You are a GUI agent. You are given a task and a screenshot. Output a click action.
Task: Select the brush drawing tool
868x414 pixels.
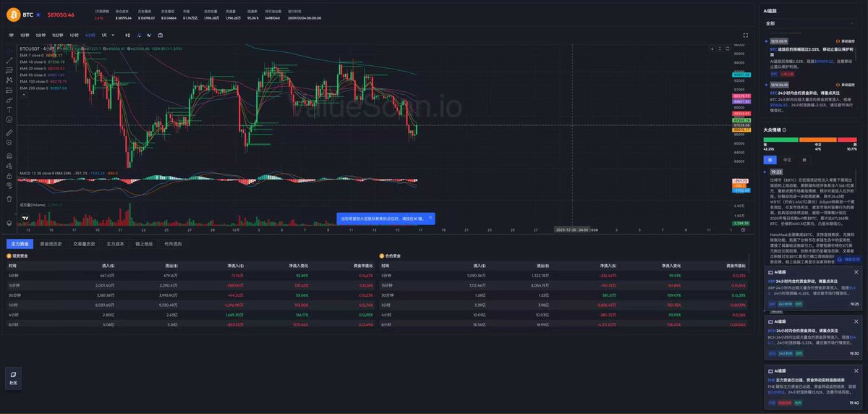tap(9, 100)
